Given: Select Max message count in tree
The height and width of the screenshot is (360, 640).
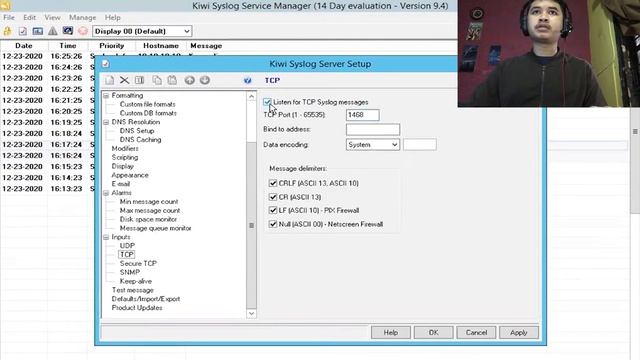Looking at the screenshot, I should 150,211.
